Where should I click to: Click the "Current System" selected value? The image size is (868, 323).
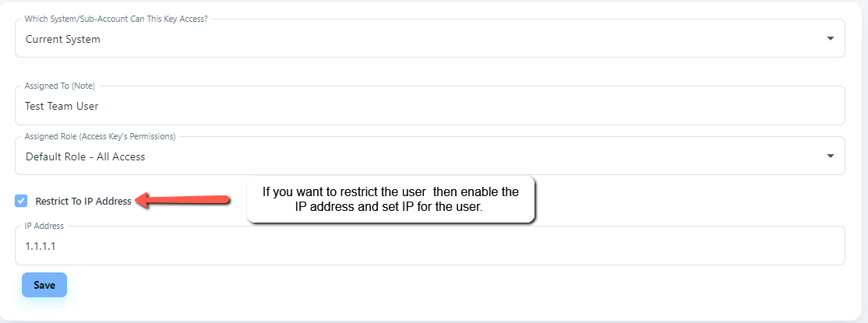63,39
